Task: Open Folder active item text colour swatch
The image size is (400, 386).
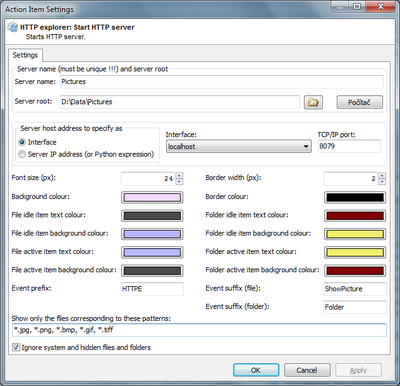Action: [x=355, y=252]
